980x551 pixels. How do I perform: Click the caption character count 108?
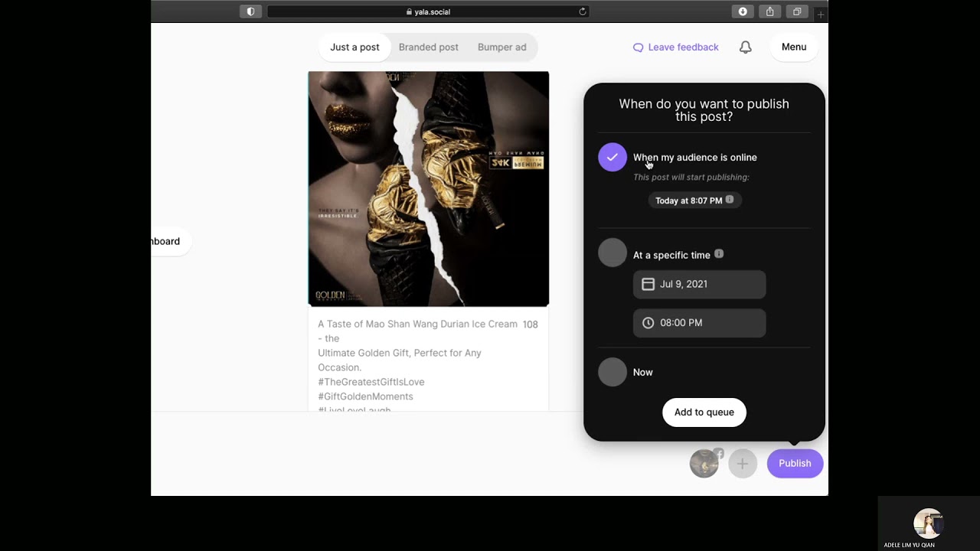[x=530, y=324]
